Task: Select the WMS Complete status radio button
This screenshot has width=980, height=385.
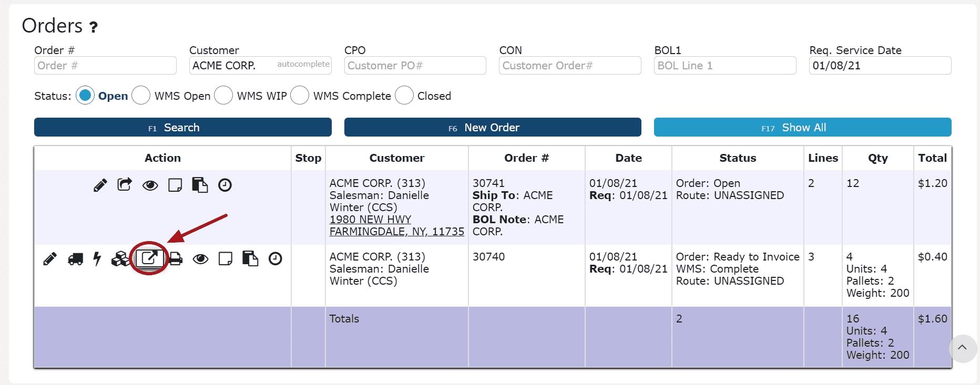Action: click(300, 96)
